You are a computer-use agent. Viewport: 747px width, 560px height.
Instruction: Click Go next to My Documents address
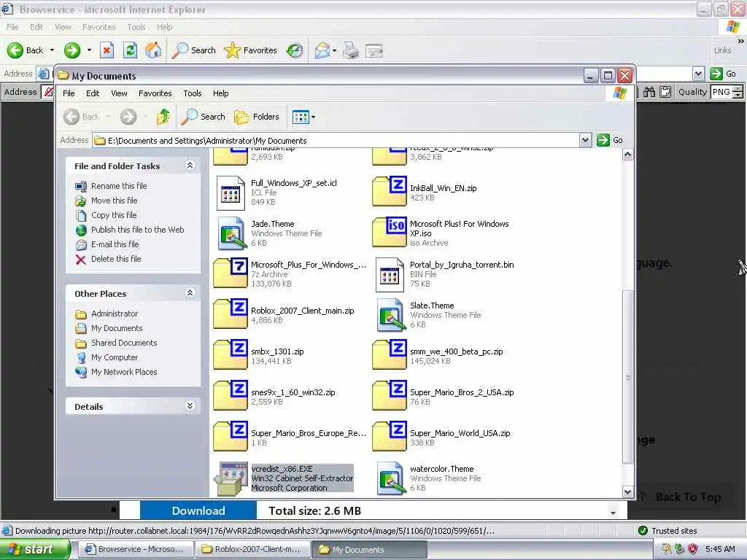click(x=611, y=140)
